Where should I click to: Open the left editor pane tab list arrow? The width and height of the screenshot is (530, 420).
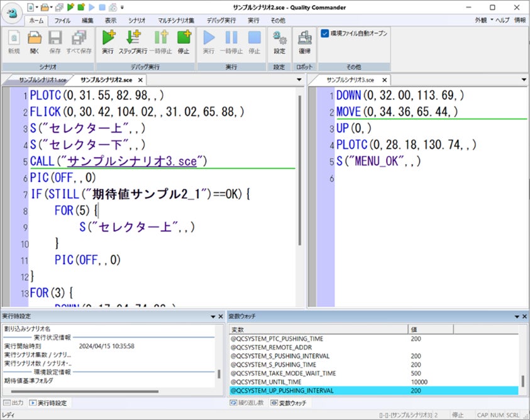tap(299, 80)
